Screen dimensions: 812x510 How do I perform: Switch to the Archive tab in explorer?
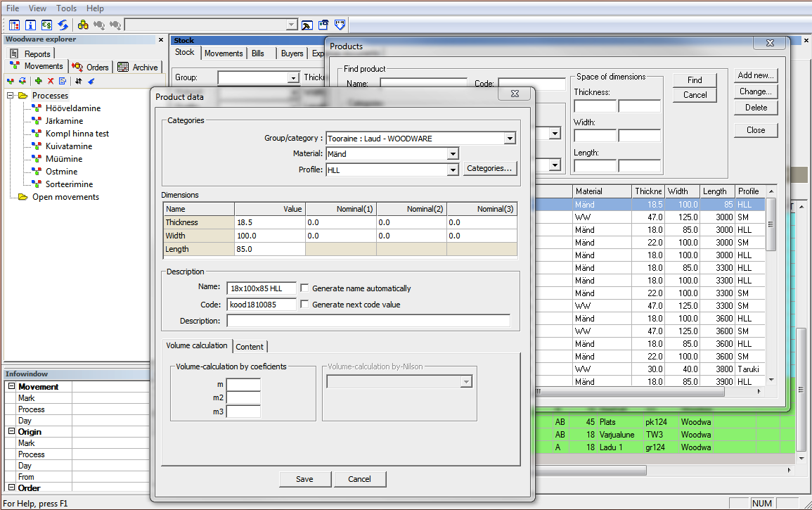[138, 67]
